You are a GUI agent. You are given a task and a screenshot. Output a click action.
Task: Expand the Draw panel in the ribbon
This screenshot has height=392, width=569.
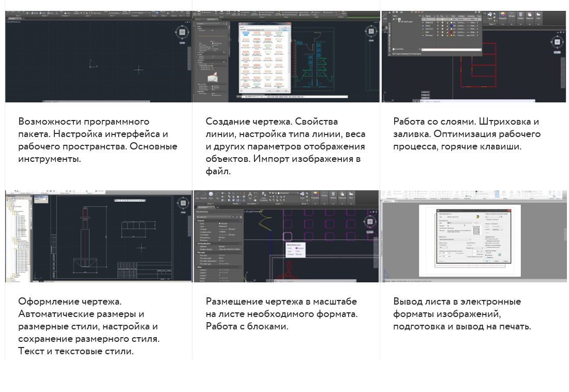[209, 204]
